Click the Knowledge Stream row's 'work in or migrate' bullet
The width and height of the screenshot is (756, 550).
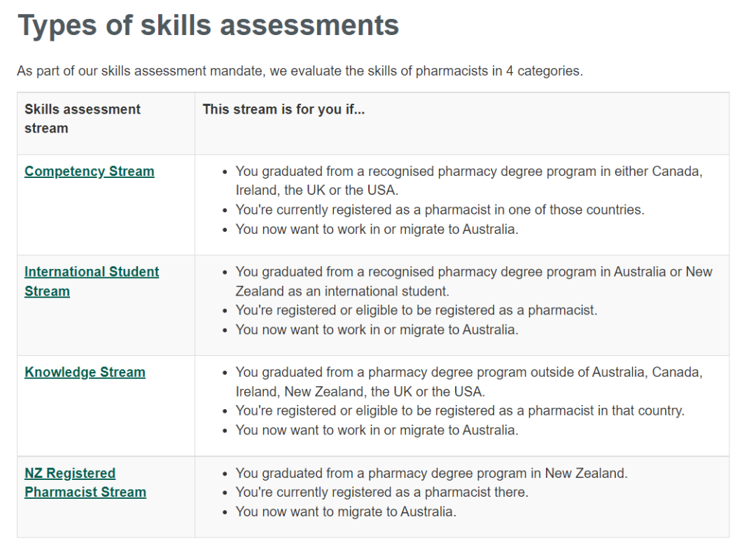[x=377, y=430]
